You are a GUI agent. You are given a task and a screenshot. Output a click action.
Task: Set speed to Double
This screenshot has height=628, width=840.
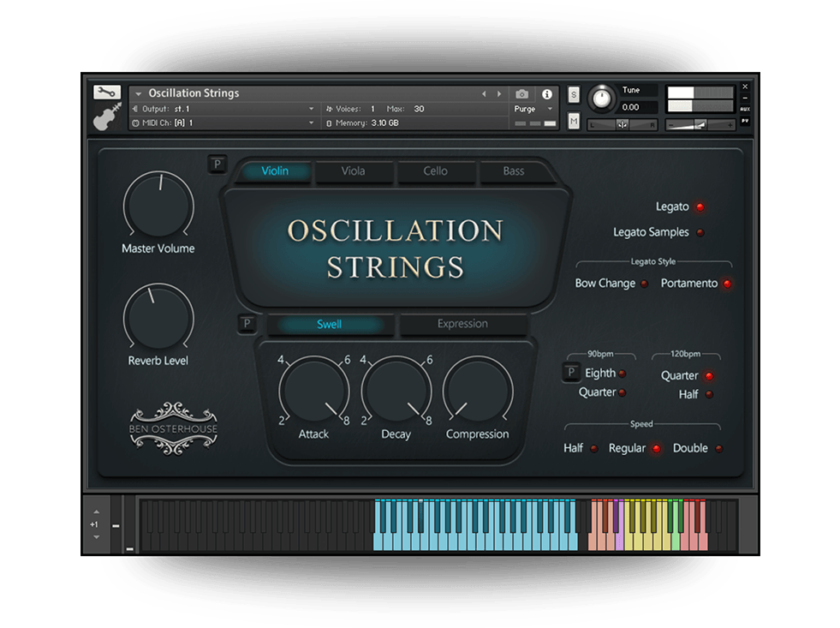(x=719, y=449)
